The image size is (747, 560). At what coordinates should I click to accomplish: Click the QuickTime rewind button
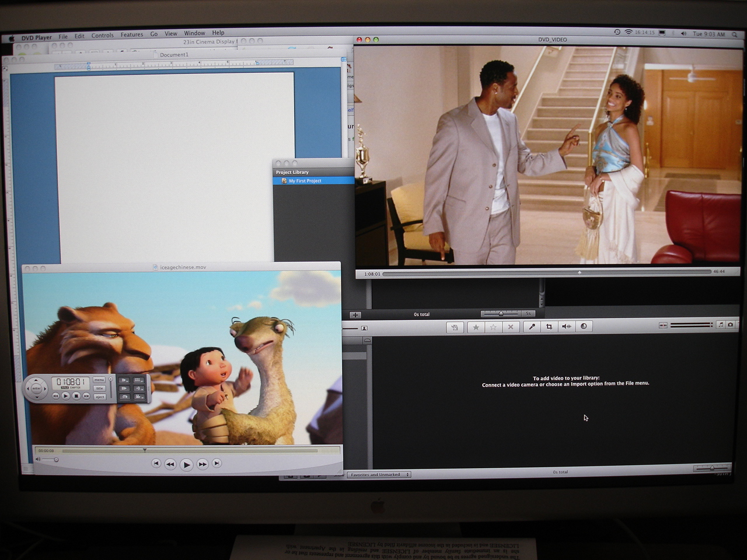pos(170,464)
